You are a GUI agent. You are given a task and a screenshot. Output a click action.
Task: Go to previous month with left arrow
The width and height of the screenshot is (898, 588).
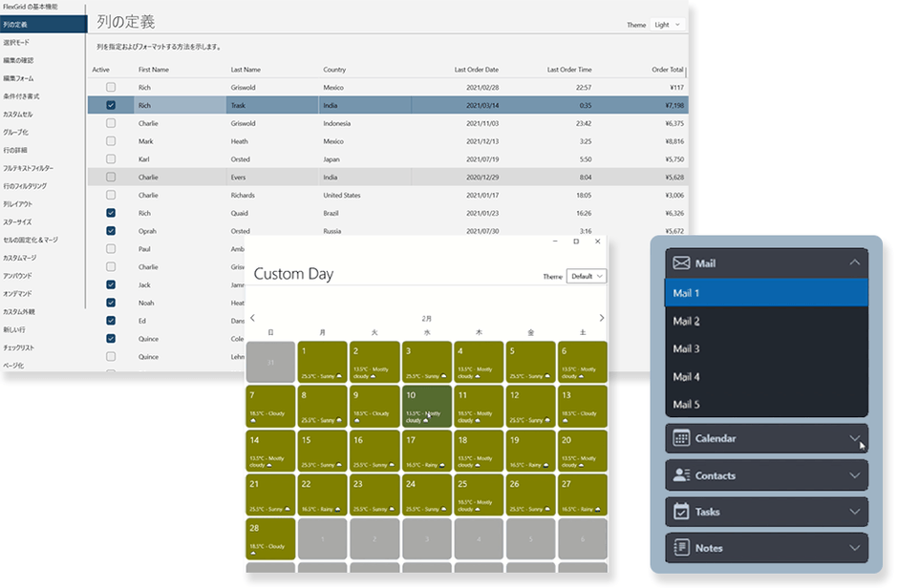252,318
